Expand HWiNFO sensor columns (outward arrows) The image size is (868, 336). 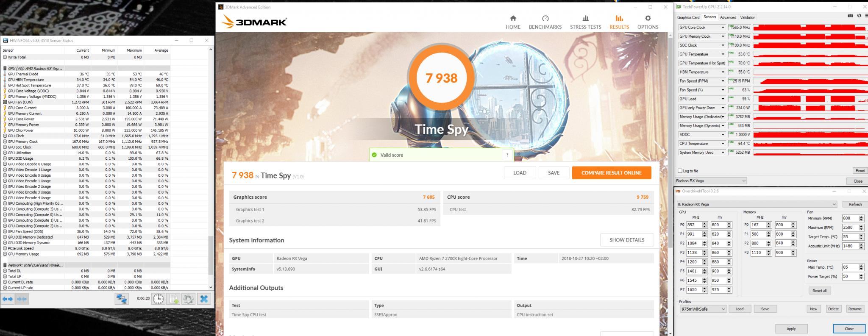pyautogui.click(x=8, y=299)
